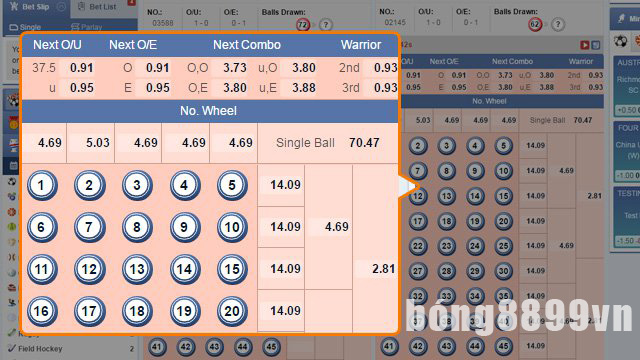Open help icon beside drawn ball 72
This screenshot has height=360, width=640.
coord(325,25)
